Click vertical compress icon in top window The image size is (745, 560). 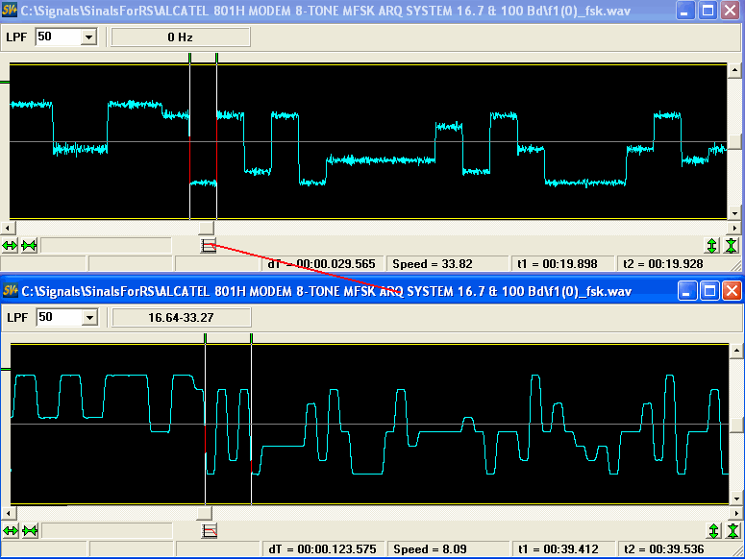tap(732, 246)
